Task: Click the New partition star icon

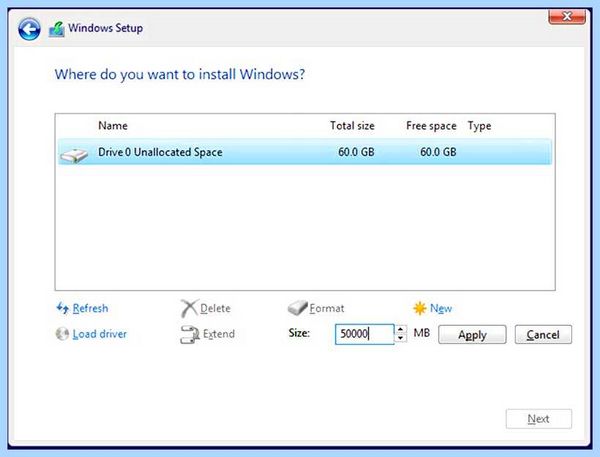Action: (420, 308)
